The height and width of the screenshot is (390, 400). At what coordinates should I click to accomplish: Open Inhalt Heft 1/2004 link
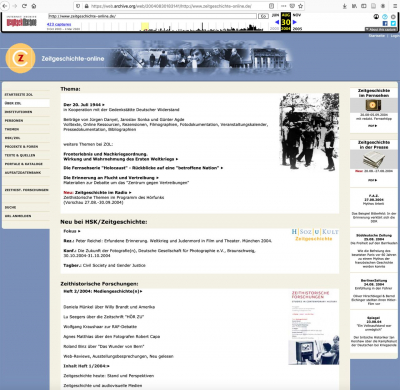87,366
